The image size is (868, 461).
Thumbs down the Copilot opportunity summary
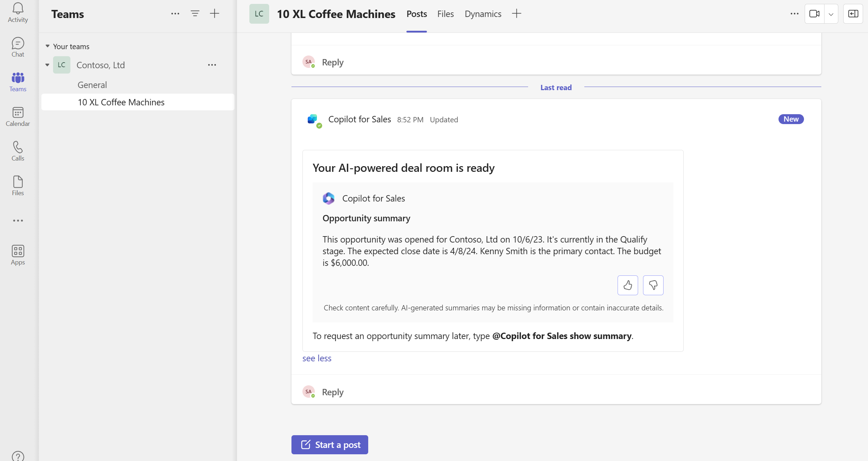[x=653, y=285]
